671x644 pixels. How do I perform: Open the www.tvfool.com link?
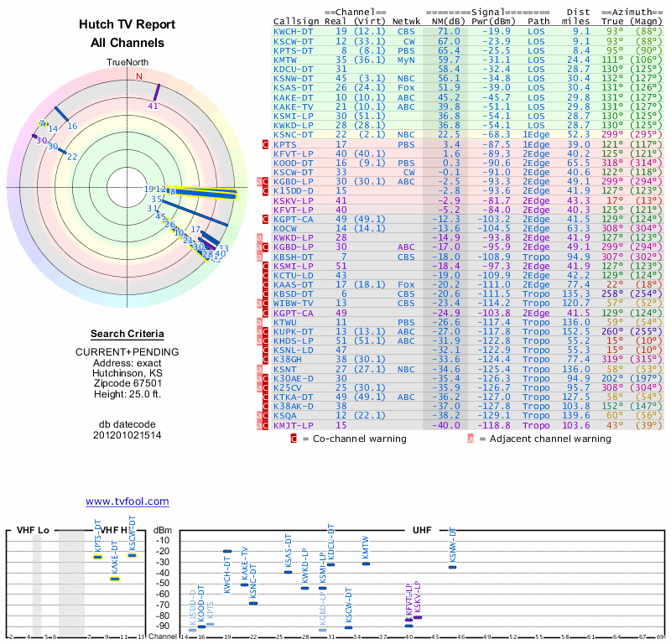pyautogui.click(x=127, y=501)
